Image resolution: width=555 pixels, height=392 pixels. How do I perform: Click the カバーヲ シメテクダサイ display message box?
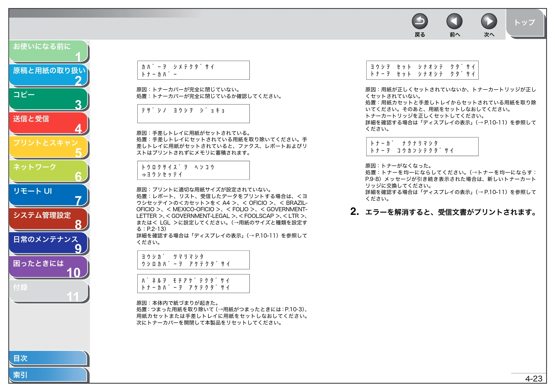pos(193,70)
